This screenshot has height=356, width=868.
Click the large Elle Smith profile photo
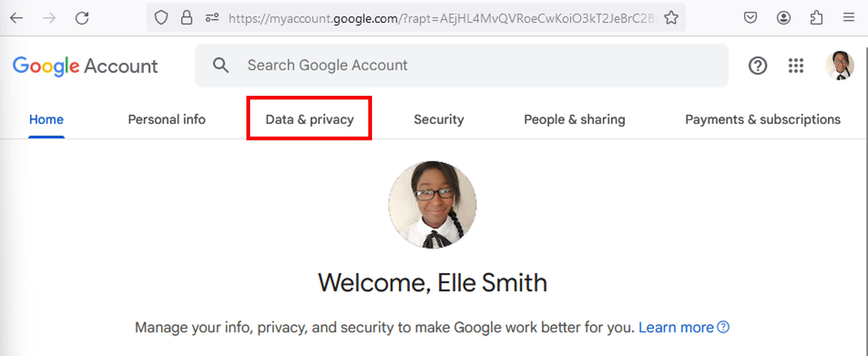432,205
